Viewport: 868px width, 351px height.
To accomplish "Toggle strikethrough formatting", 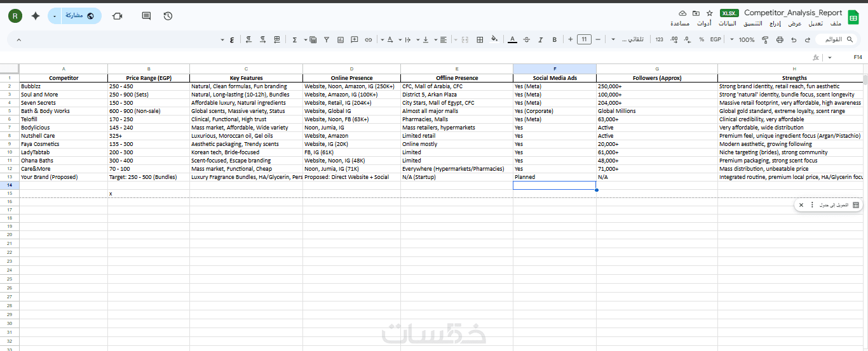I will 526,39.
